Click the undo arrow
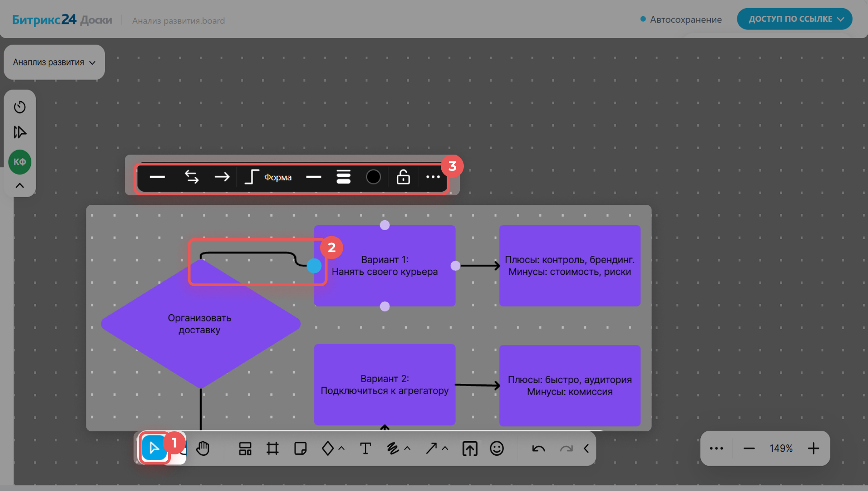This screenshot has width=868, height=491. tap(538, 449)
